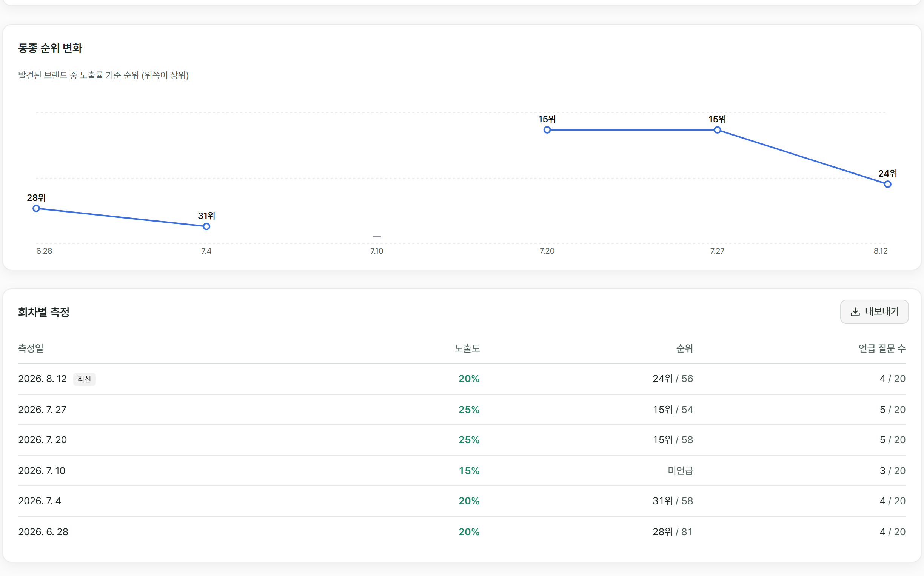
Task: Click the 20% value in the 2026. 8. 12 row
Action: (x=469, y=379)
